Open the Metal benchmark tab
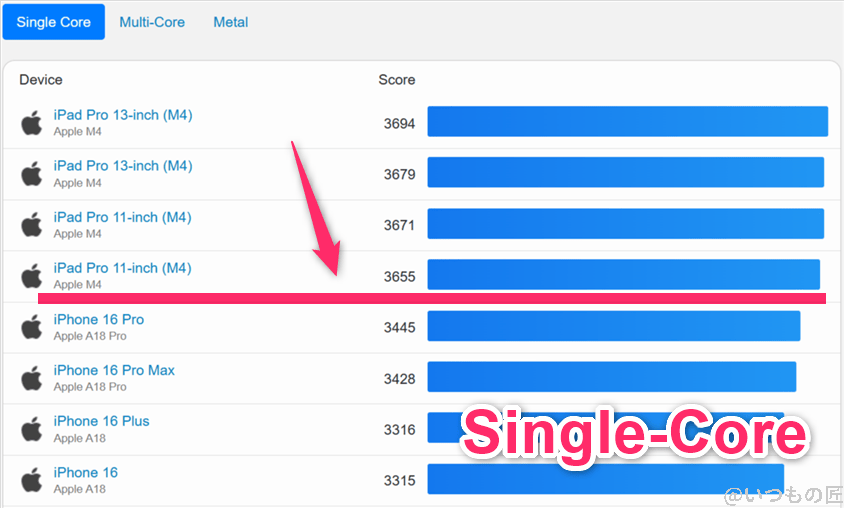The image size is (844, 508). click(231, 22)
